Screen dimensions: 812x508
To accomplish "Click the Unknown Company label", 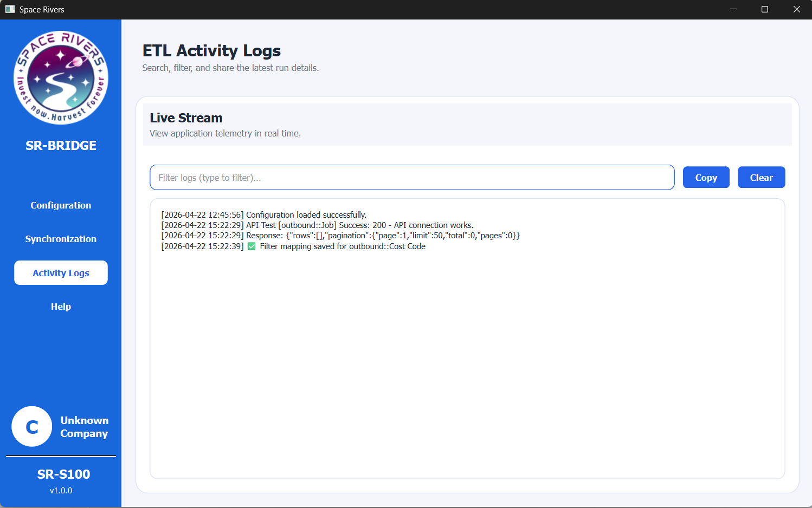I will coord(84,427).
